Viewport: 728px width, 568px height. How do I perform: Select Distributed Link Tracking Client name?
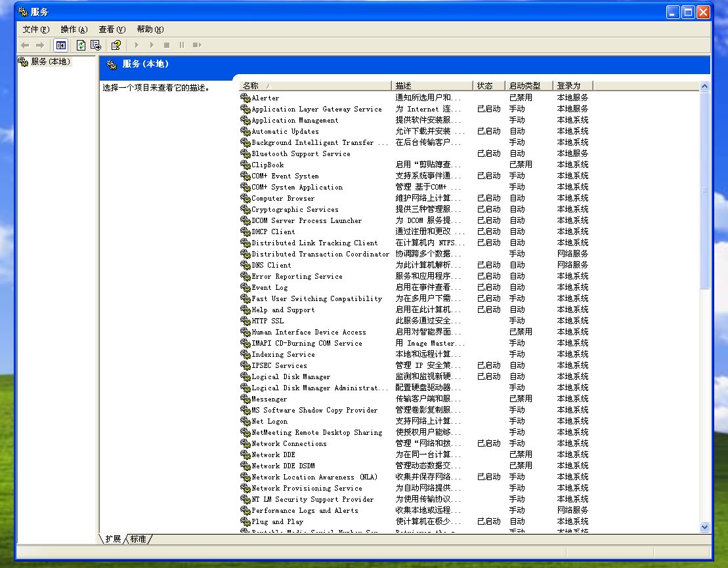point(315,243)
